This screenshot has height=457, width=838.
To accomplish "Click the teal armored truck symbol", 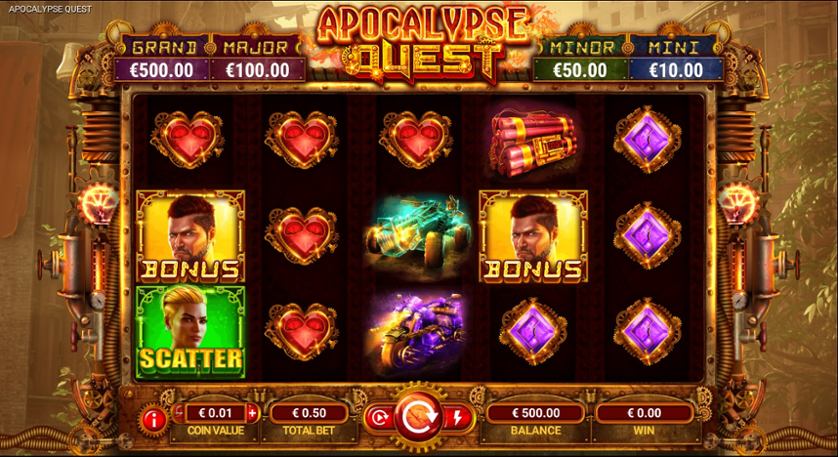I will [418, 234].
